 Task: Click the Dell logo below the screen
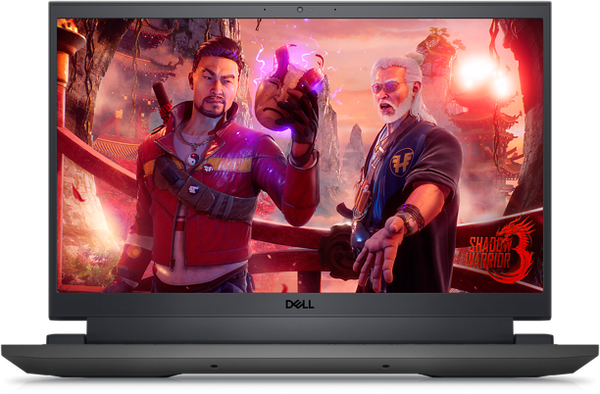pyautogui.click(x=300, y=304)
